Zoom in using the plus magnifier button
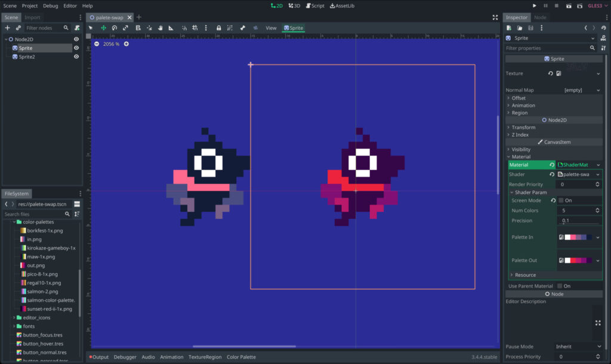The image size is (611, 364). (x=126, y=44)
